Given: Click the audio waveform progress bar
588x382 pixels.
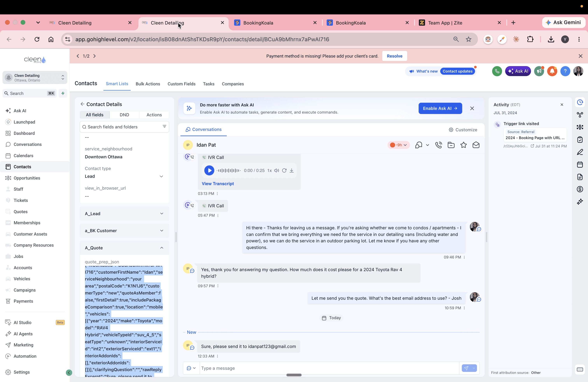Looking at the screenshot, I should (228, 171).
